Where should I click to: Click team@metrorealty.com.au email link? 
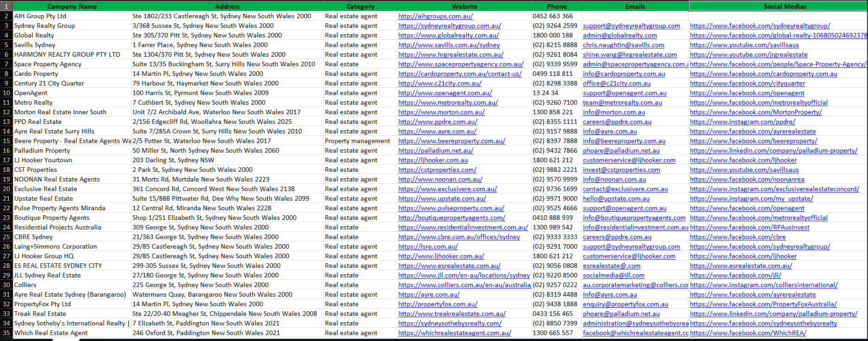pos(622,102)
